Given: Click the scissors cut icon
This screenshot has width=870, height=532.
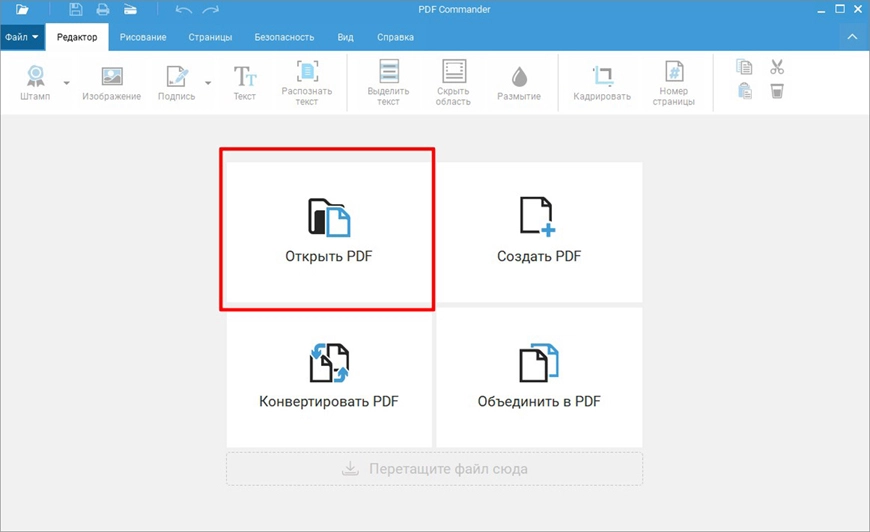Looking at the screenshot, I should [777, 67].
